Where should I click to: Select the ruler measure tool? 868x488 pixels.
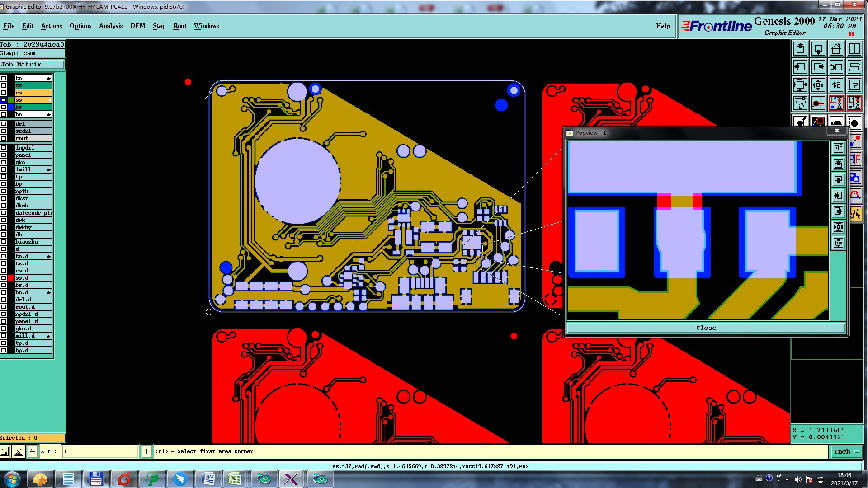836,122
